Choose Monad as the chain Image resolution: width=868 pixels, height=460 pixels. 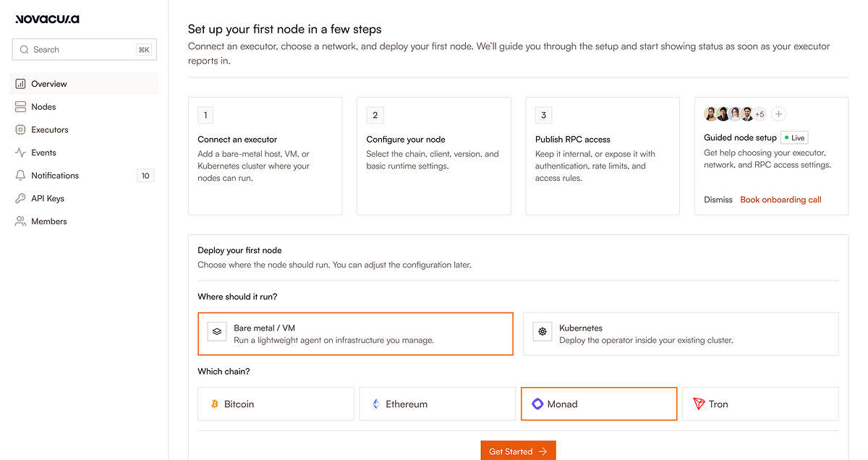[599, 404]
